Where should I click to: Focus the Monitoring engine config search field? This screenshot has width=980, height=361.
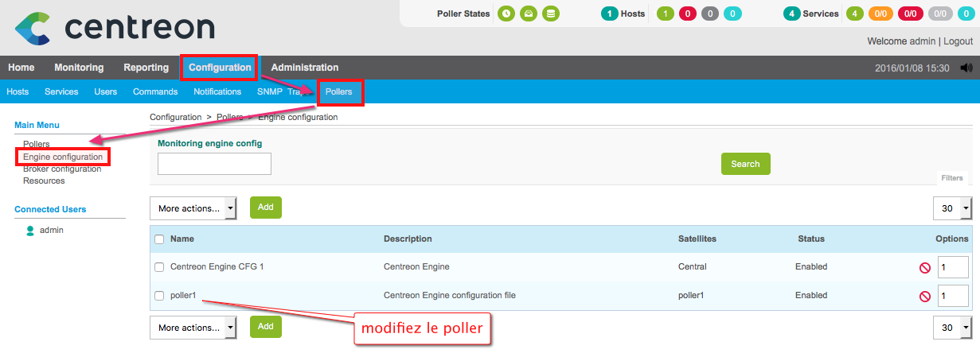click(214, 164)
